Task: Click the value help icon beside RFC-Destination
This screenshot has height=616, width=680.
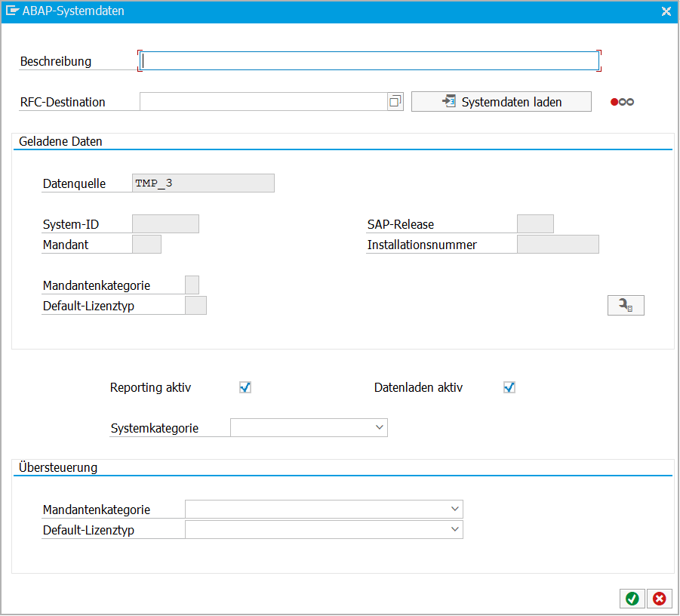Action: tap(395, 101)
